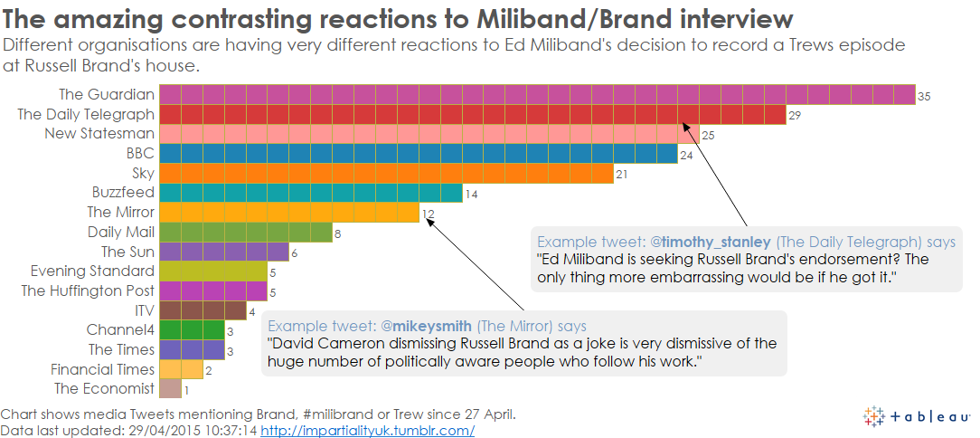This screenshot has width=980, height=438.
Task: Open the impartialityuk.tumblr.com link
Action: click(367, 431)
